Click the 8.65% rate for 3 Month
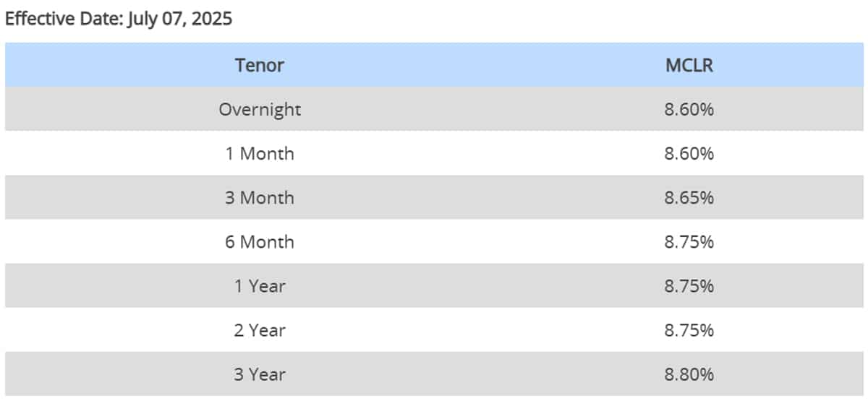868x401 pixels. click(689, 197)
